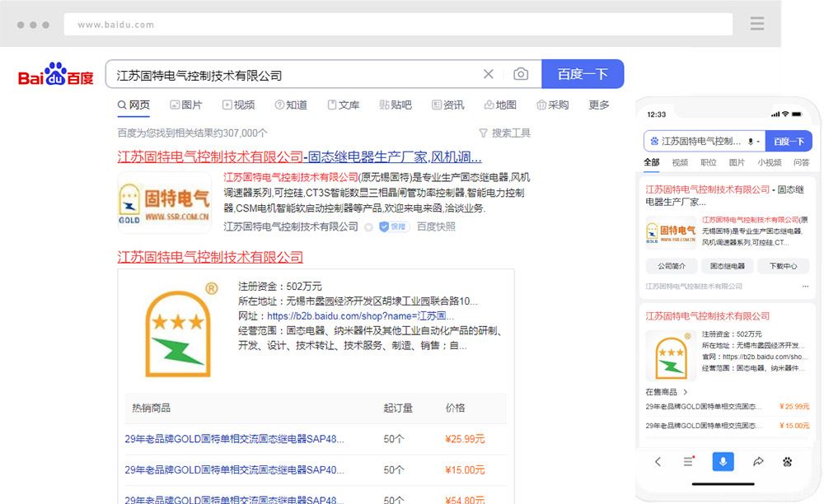Viewport: 824px width, 504px height.
Task: Open first result title 固态继电器生产厂家
Action: pyautogui.click(x=300, y=157)
